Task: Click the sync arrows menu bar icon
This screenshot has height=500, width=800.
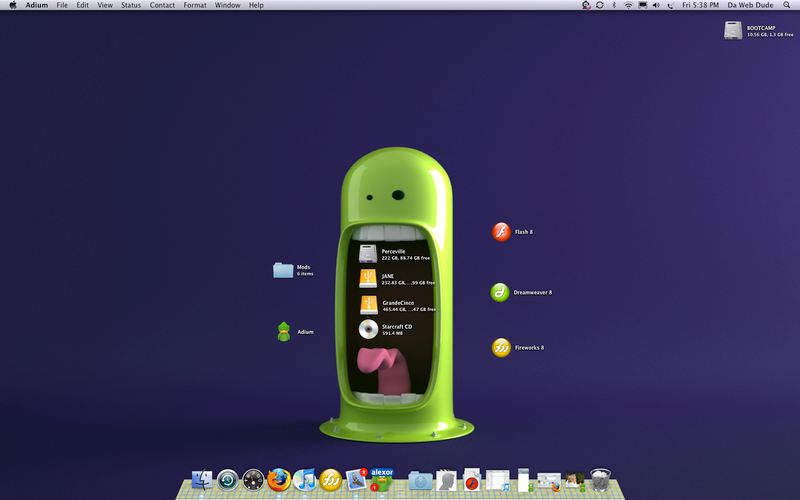Action: click(600, 5)
